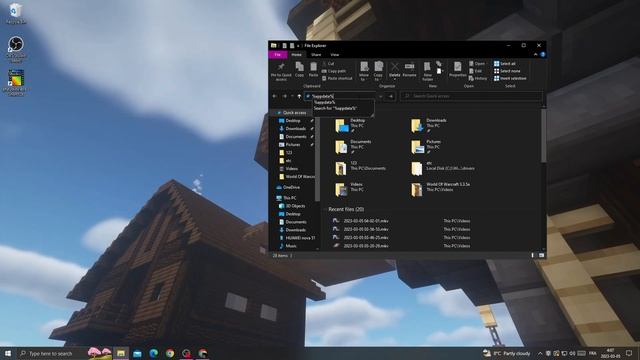The width and height of the screenshot is (640, 360).
Task: Click Invert selection in the ribbon
Action: click(x=510, y=78)
